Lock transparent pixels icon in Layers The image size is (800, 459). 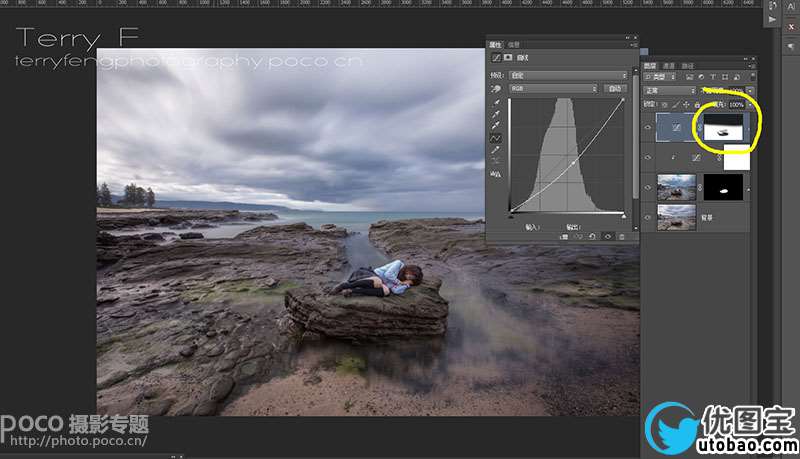(664, 105)
